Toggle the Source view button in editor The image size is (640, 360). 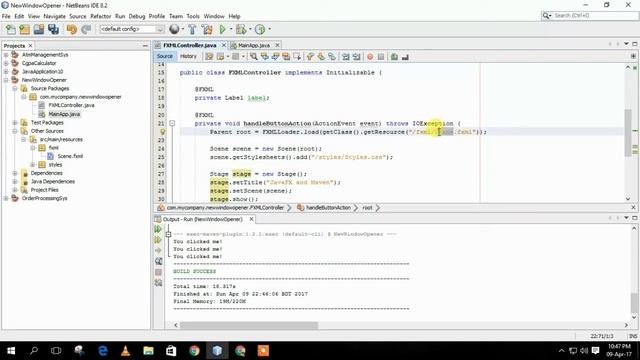164,56
